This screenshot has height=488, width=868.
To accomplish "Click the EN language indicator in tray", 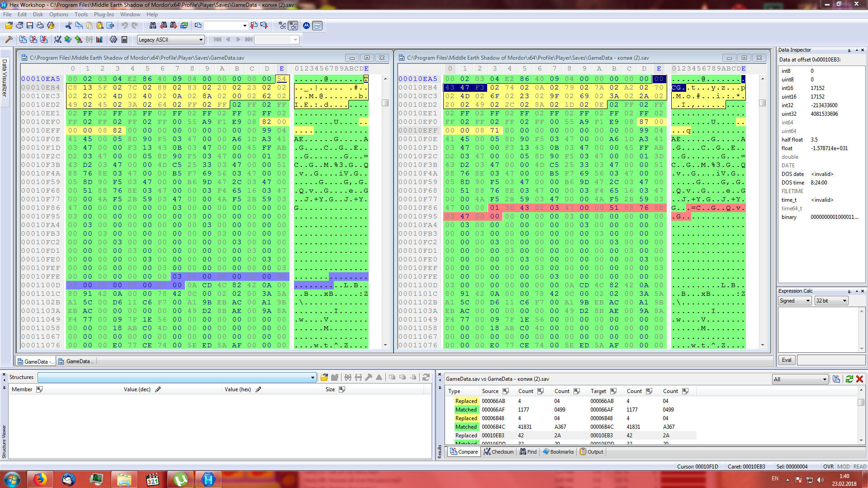I will click(x=775, y=479).
